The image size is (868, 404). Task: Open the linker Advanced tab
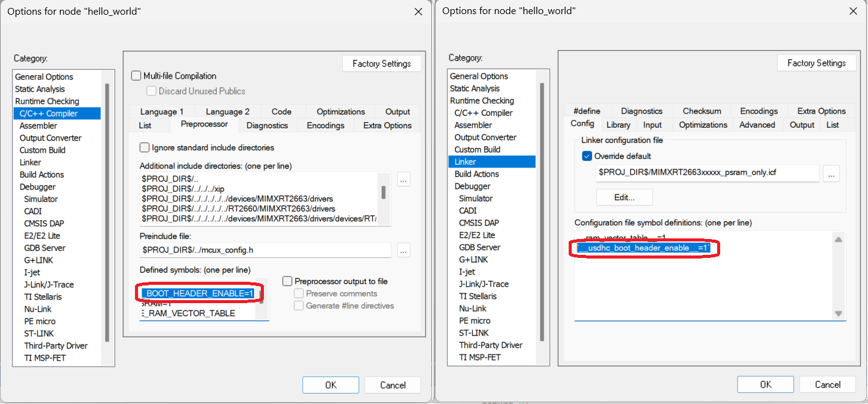point(757,125)
